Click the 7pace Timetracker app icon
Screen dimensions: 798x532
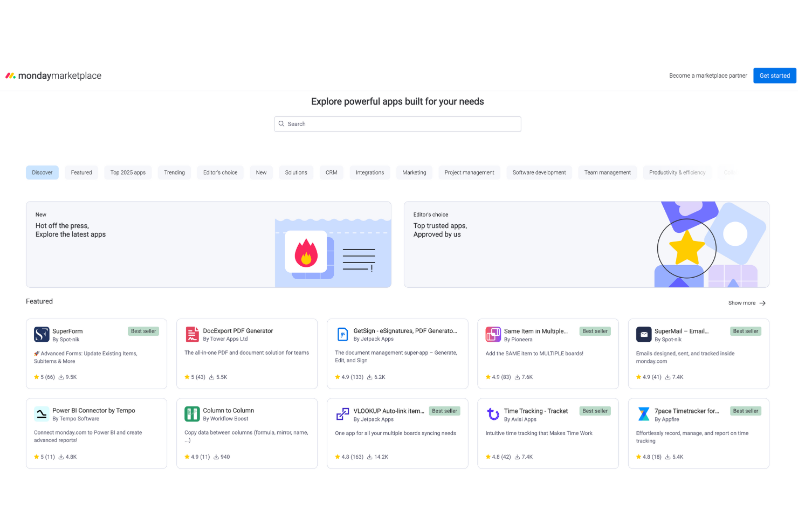point(643,414)
